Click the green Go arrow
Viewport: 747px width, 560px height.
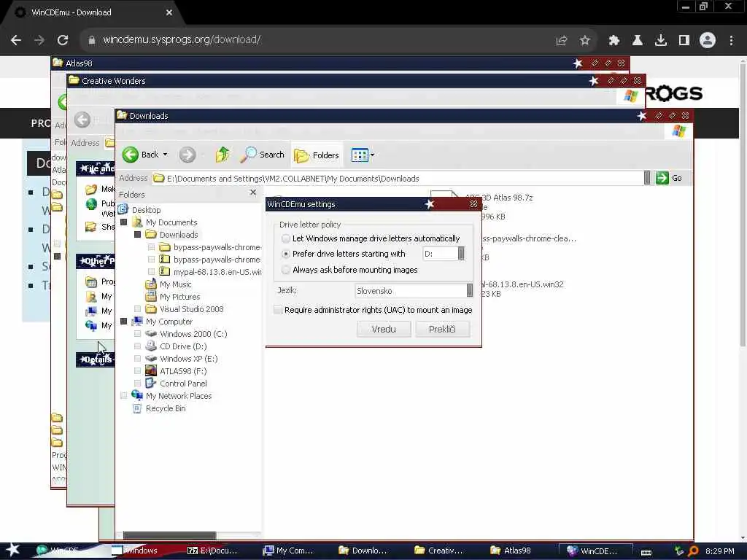(662, 178)
